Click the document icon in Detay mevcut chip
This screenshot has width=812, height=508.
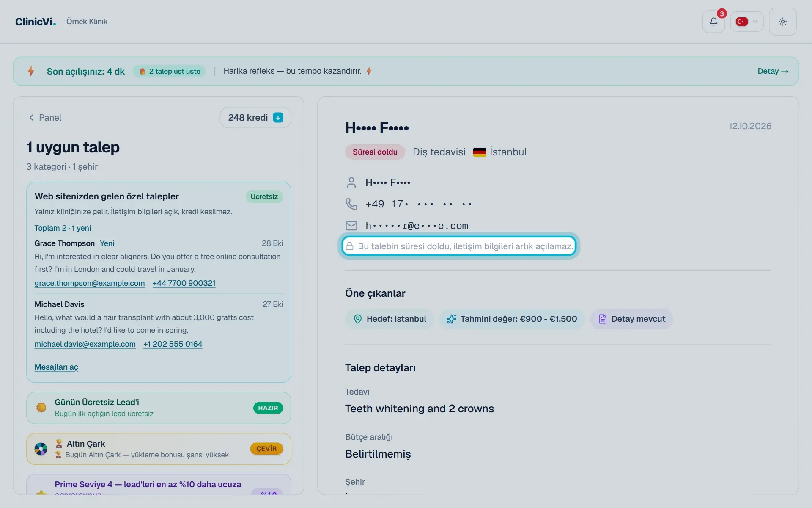603,319
